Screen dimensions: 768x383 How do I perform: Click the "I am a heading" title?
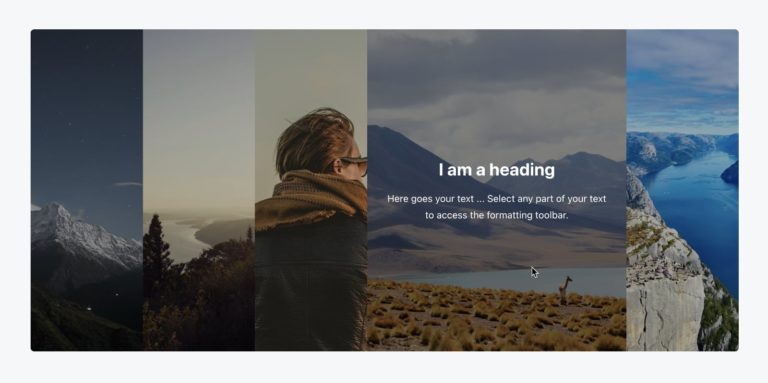pyautogui.click(x=497, y=170)
